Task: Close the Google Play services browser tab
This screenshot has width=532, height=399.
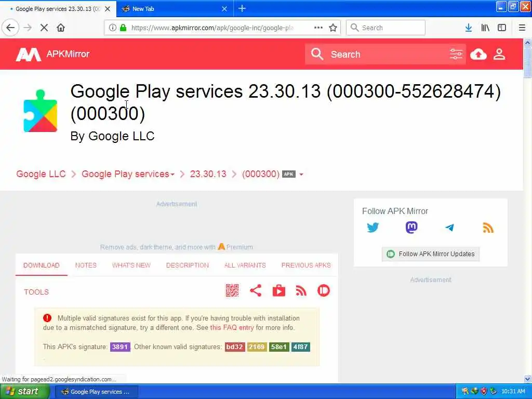Action: pos(108,9)
